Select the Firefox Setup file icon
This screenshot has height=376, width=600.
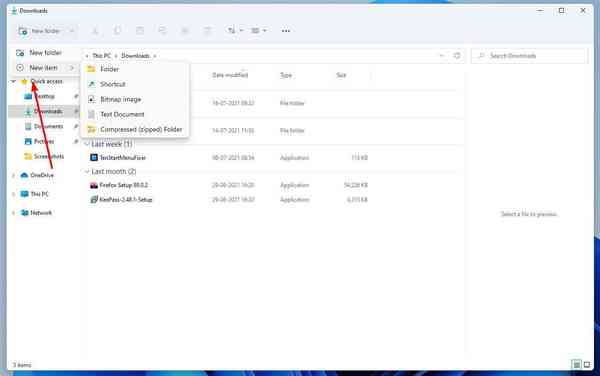point(94,185)
